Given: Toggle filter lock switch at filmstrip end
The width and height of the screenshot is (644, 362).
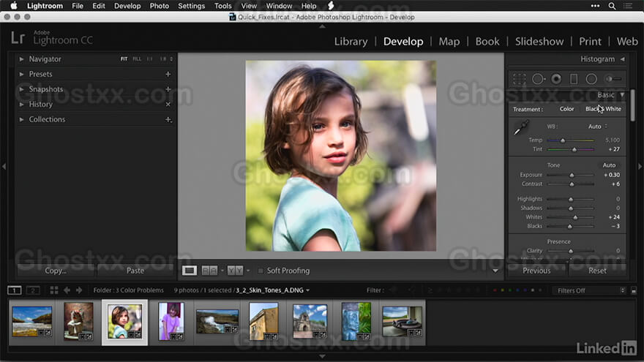Looking at the screenshot, I should coord(634,290).
